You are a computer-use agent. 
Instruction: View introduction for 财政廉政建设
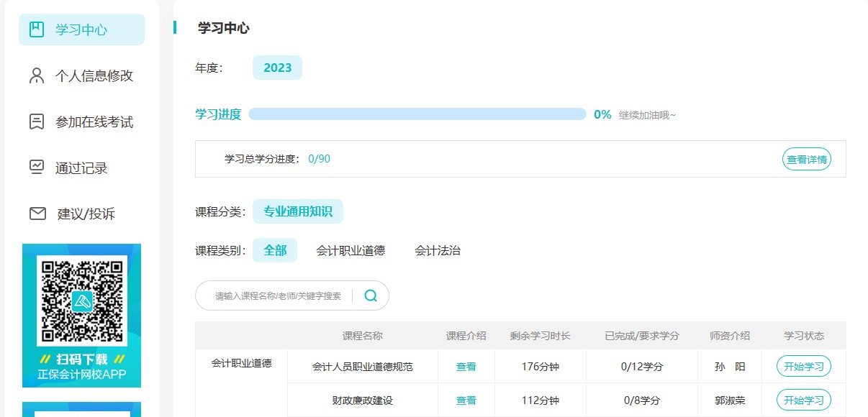(466, 400)
